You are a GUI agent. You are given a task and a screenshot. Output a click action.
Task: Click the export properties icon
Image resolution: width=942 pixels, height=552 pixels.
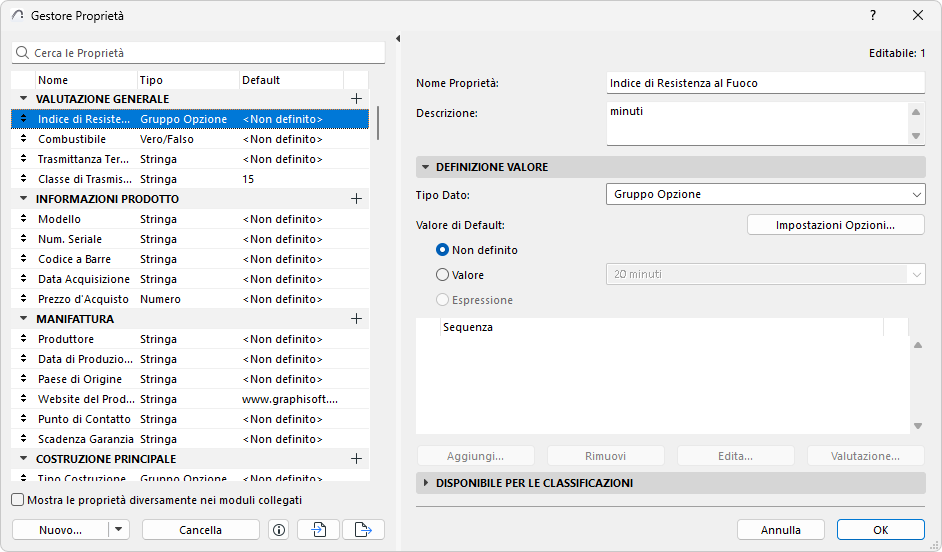pos(363,530)
